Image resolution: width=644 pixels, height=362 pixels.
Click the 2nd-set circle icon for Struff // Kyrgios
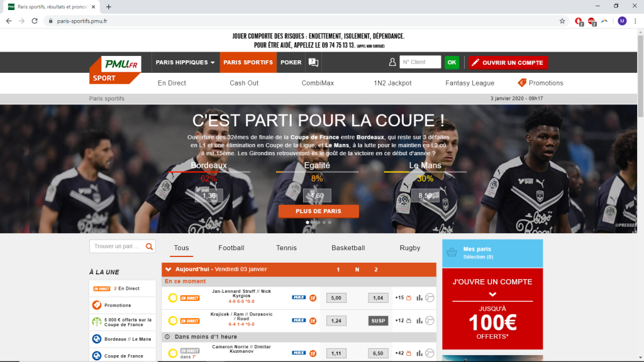tap(430, 297)
